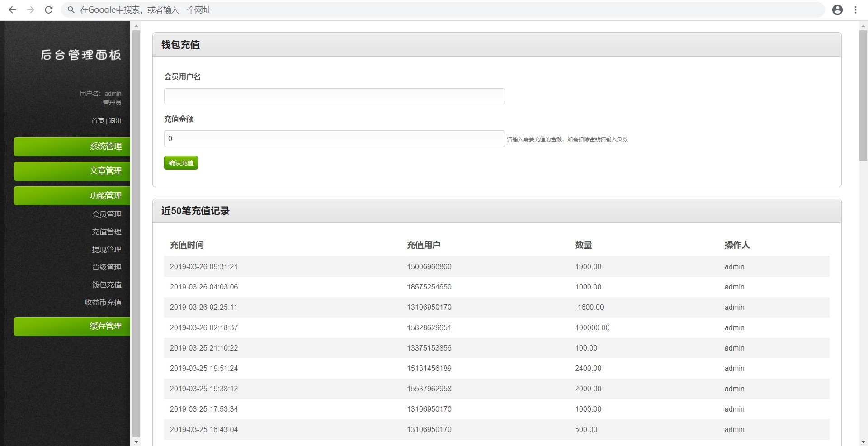Select amount 100.00 cell
The height and width of the screenshot is (446, 868).
(586, 348)
